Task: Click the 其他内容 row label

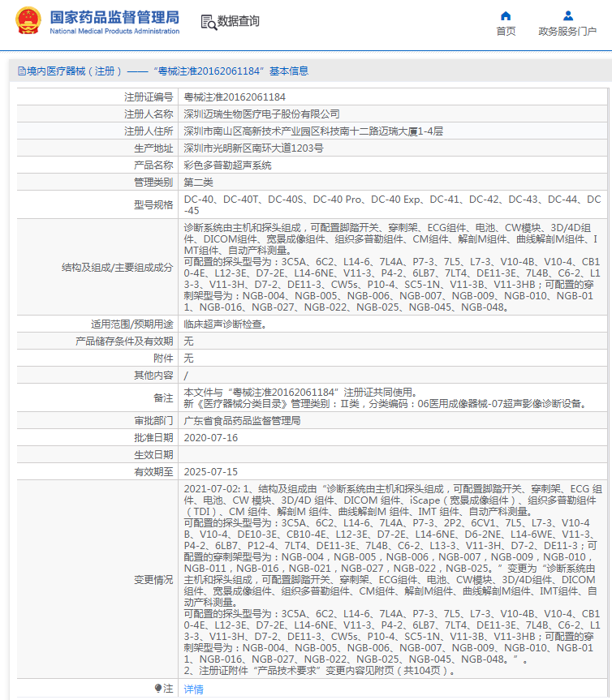Action: (153, 375)
